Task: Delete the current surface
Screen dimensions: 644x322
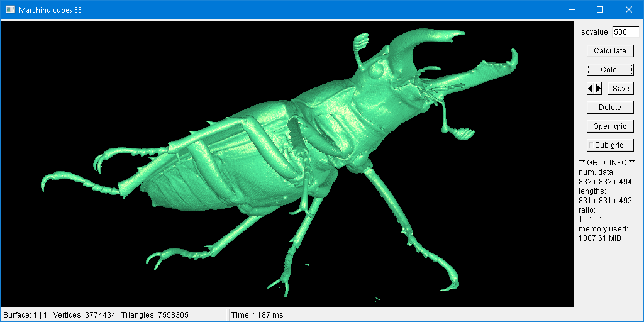Action: (610, 108)
